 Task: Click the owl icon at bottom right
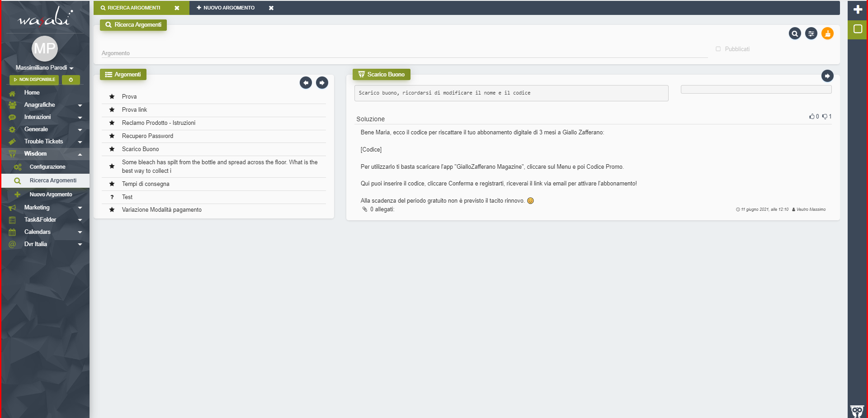pyautogui.click(x=857, y=411)
